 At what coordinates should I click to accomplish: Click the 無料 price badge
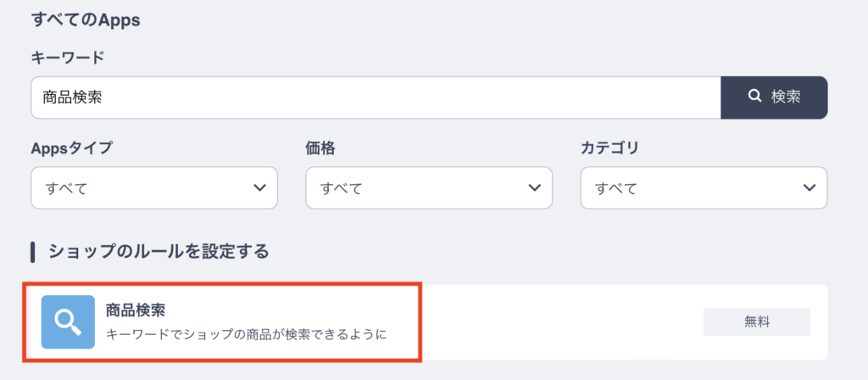757,321
